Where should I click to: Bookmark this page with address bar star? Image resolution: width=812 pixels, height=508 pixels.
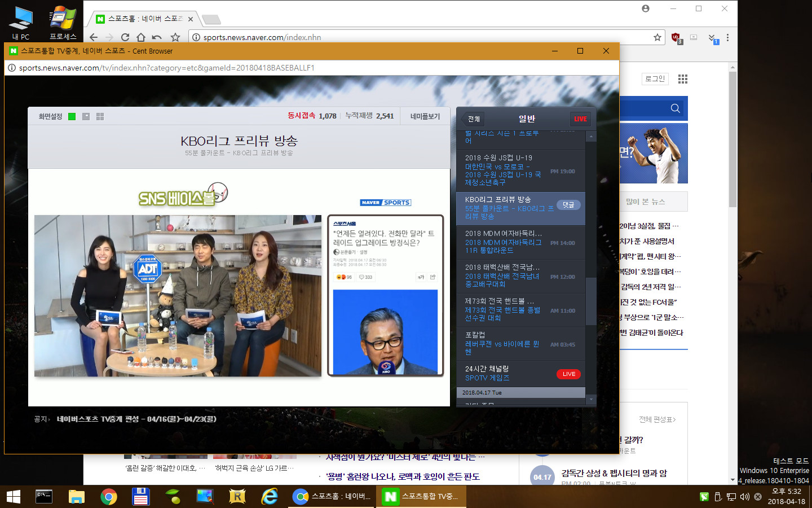(x=657, y=37)
